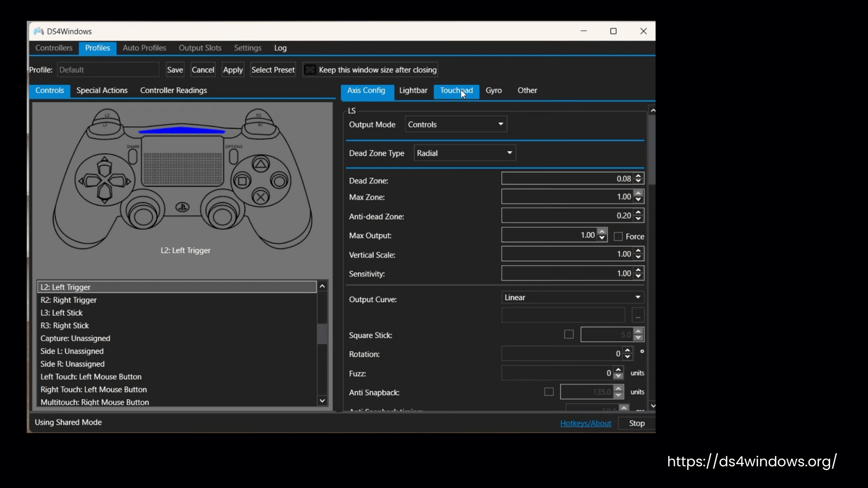The height and width of the screenshot is (488, 868).
Task: Click the Stop button
Action: coord(637,423)
